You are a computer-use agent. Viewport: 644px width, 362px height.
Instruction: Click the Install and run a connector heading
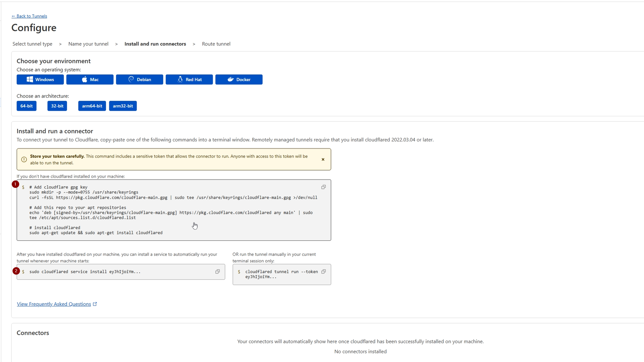coord(55,131)
